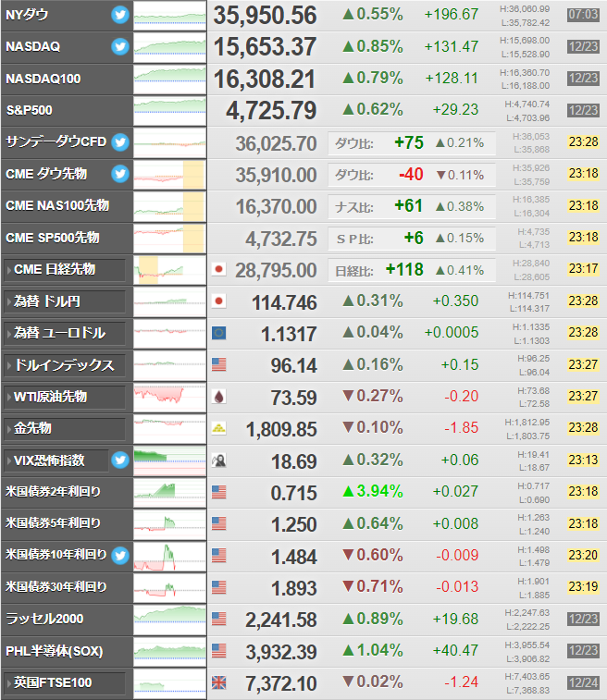607x700 pixels.
Task: Open the NASDAQ100 label
Action: tap(43, 79)
